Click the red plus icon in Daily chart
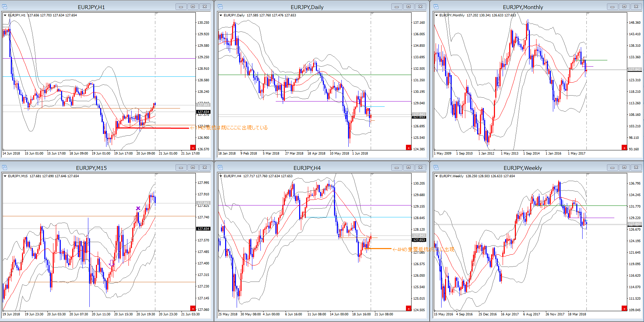Image resolution: width=644 pixels, height=322 pixels. (x=408, y=148)
